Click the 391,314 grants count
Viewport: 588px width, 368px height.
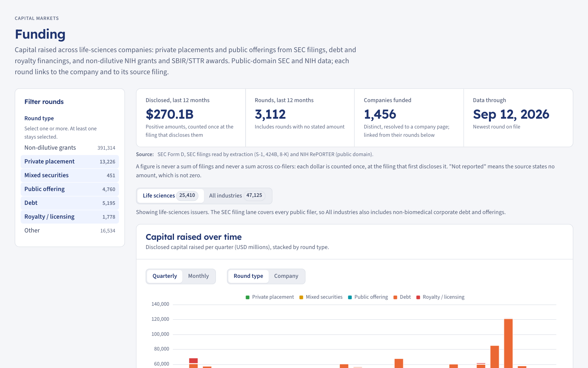pos(106,148)
